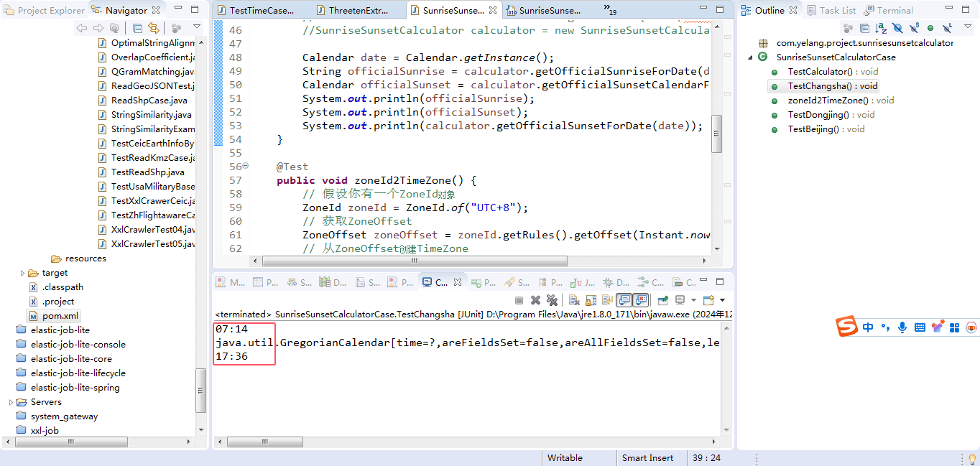Viewport: 980px width, 466px height.
Task: Toggle Link with Editor in Navigator
Action: [153, 28]
